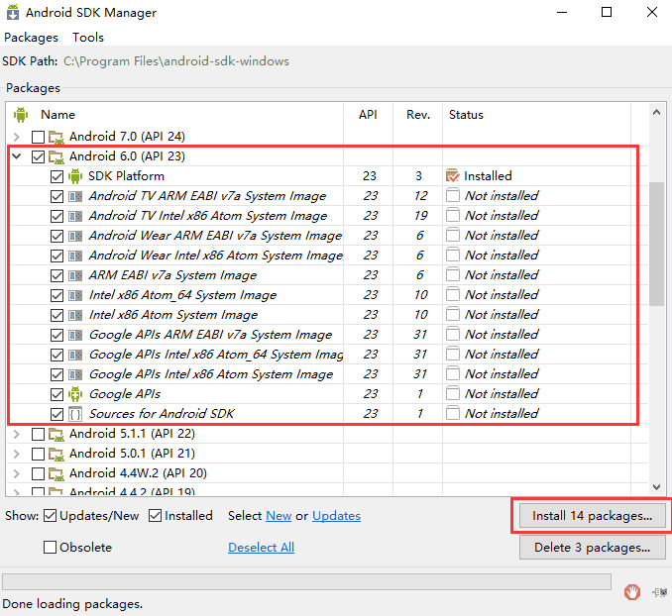Click the Installed status icon for SDK Platform
This screenshot has width=672, height=616.
pos(453,175)
